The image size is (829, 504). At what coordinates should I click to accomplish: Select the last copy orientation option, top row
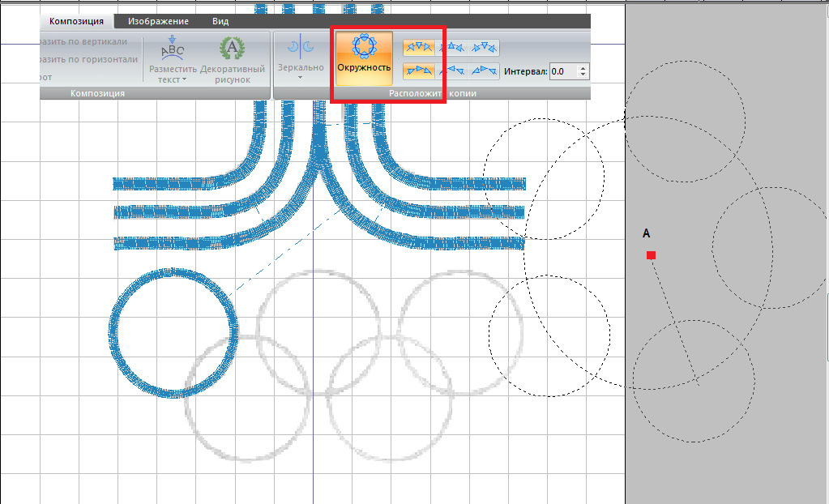(484, 48)
